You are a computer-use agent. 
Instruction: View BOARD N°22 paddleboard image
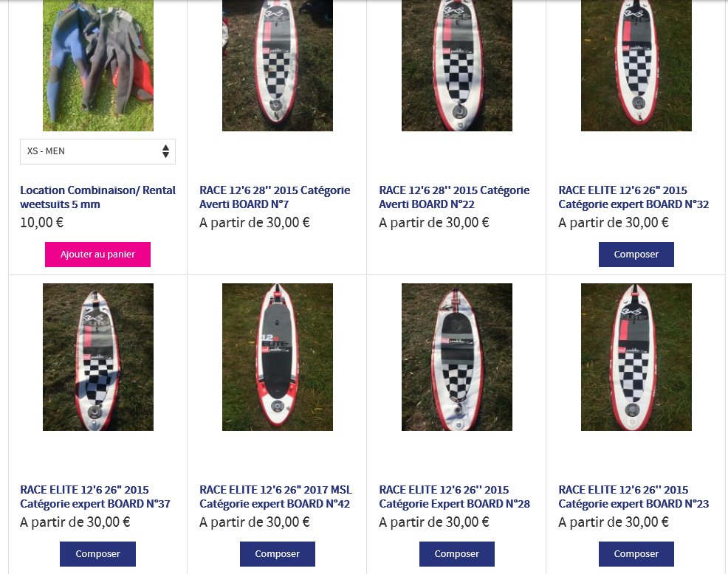click(457, 66)
